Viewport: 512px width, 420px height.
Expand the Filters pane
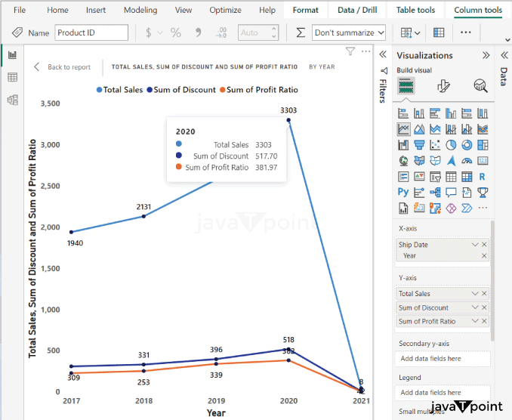[383, 54]
